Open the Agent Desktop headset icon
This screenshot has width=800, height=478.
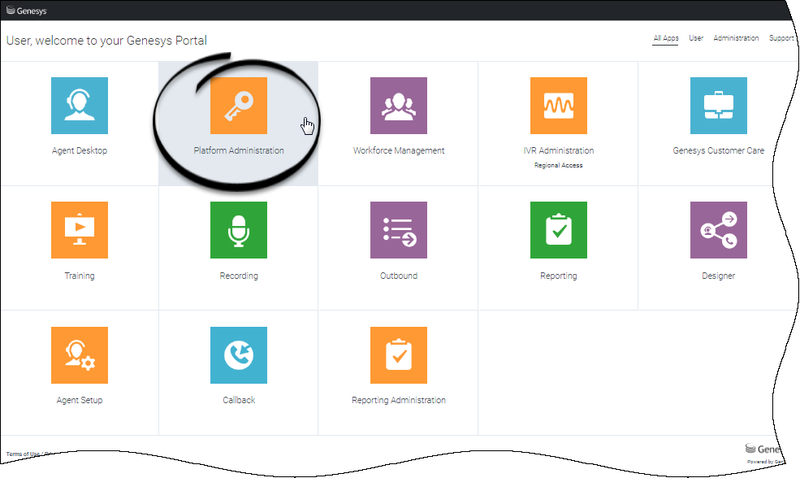tap(79, 105)
